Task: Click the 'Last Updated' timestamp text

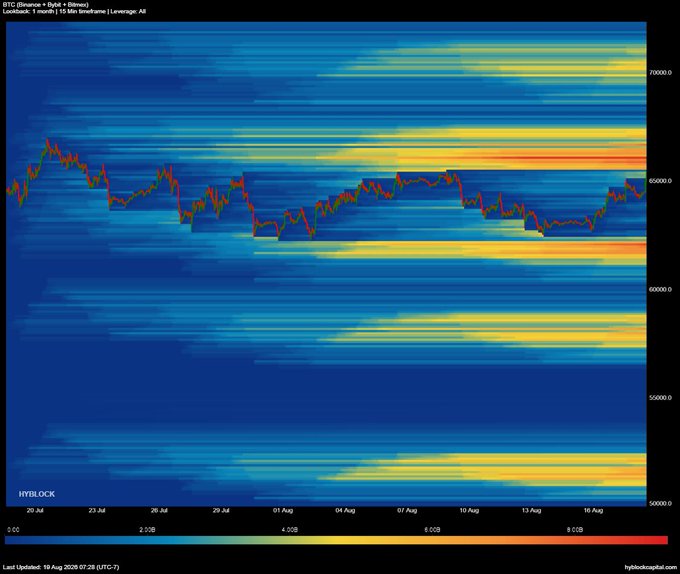Action: tap(61, 567)
